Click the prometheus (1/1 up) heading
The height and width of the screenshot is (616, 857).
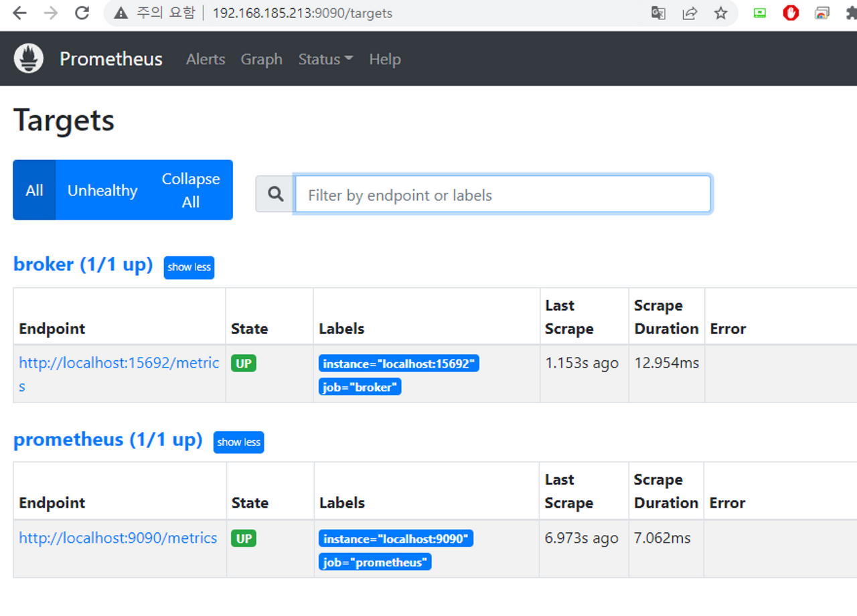point(108,439)
